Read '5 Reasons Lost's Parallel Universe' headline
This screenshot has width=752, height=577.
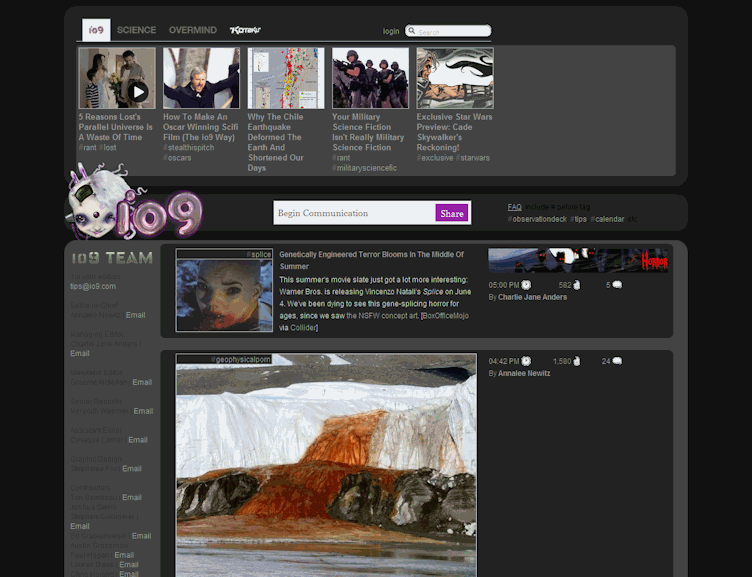tap(116, 127)
